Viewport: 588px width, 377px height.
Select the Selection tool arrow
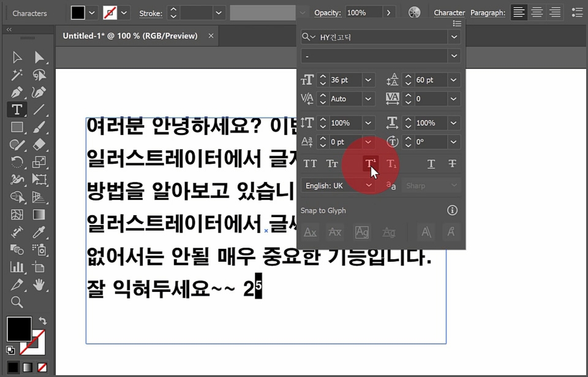17,58
